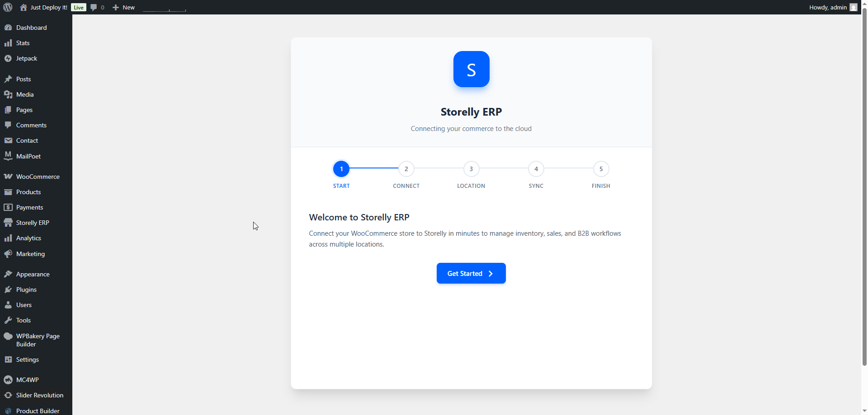Open the Product Builder menu item

(36, 410)
